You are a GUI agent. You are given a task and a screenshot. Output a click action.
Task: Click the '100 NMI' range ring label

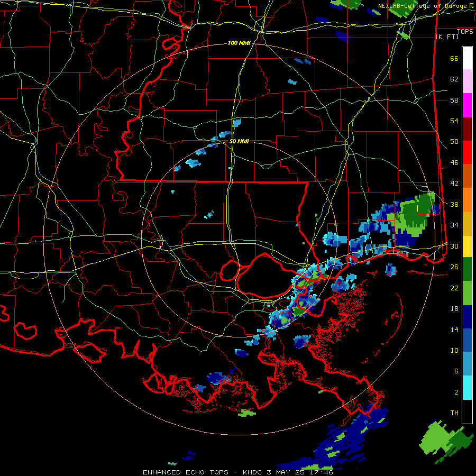[x=239, y=43]
